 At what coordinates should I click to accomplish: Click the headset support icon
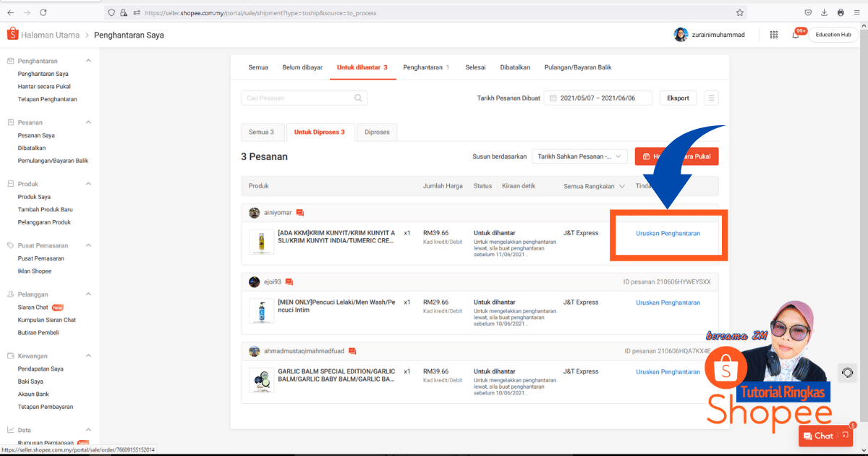point(847,373)
